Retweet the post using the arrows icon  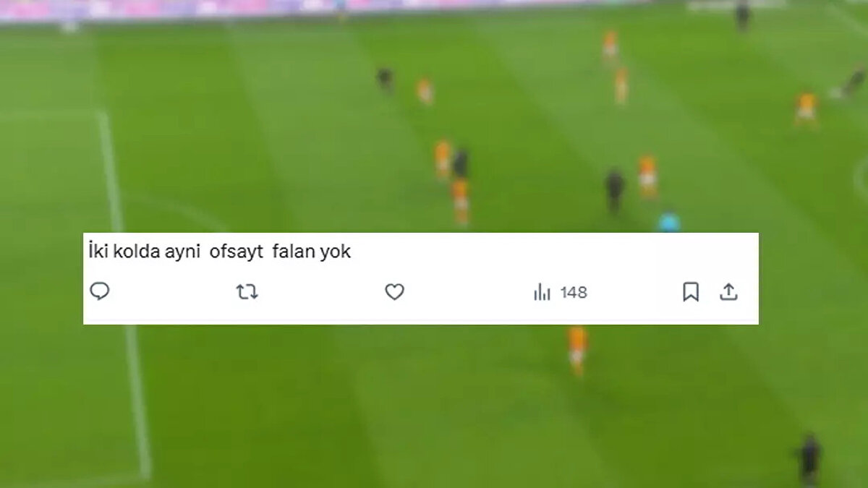[x=247, y=292]
